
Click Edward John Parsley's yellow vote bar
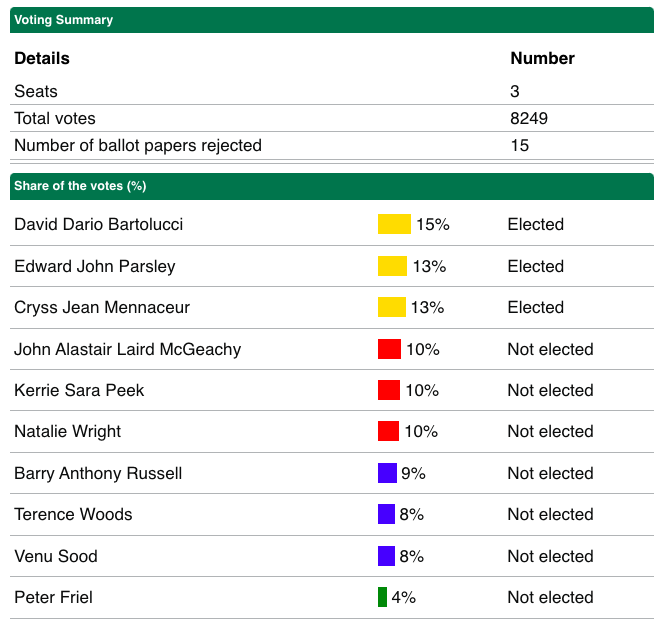click(392, 266)
